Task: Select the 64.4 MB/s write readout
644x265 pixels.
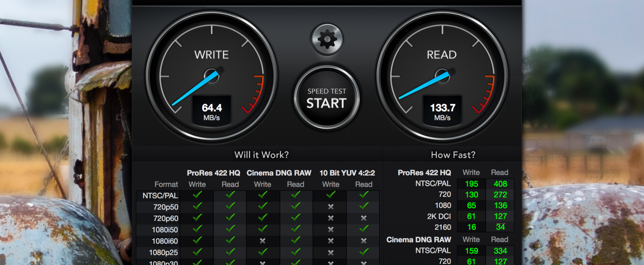Action: [212, 112]
